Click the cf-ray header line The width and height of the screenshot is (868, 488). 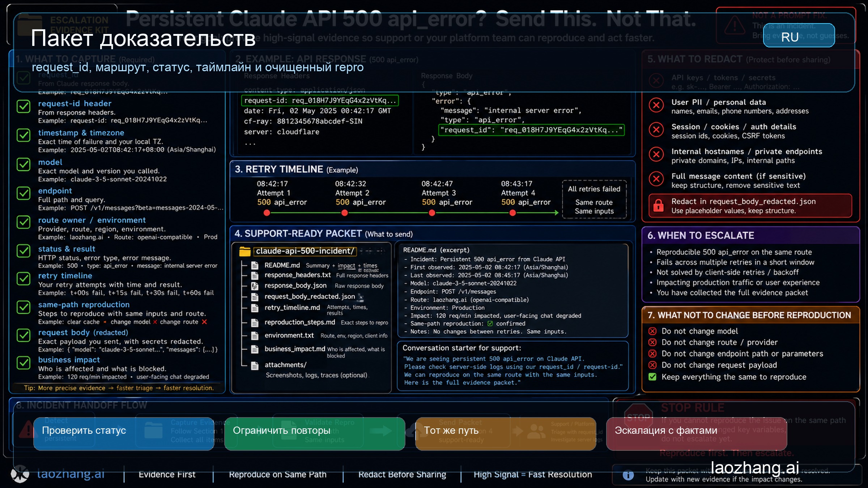coord(303,121)
